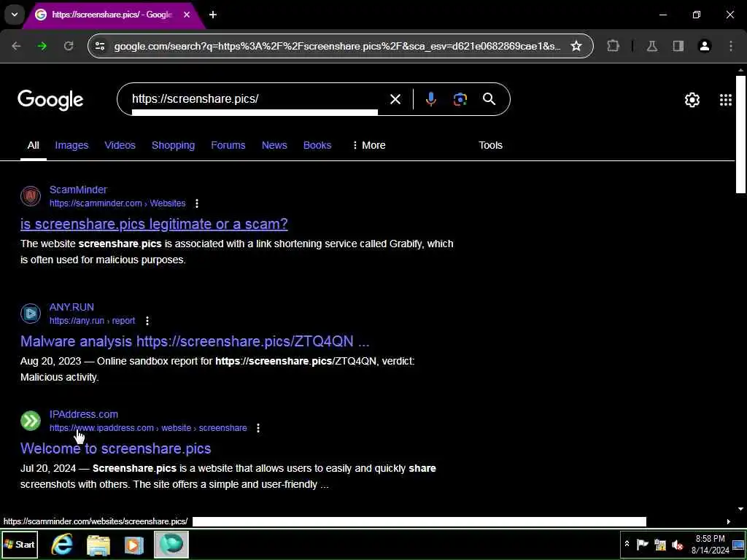Open the search Tools options
Image resolution: width=747 pixels, height=560 pixels.
click(491, 145)
